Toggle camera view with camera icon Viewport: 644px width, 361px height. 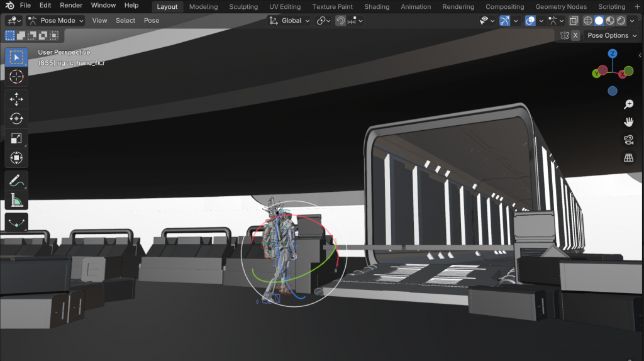click(x=628, y=140)
